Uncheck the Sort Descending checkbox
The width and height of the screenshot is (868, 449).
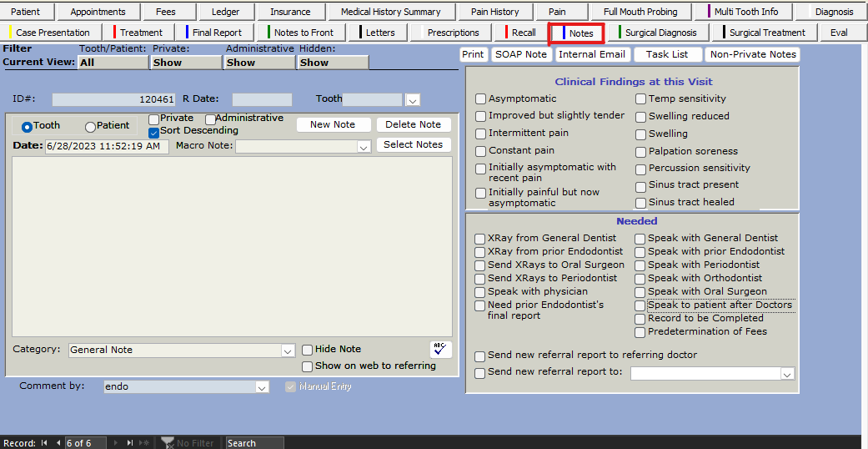click(154, 132)
